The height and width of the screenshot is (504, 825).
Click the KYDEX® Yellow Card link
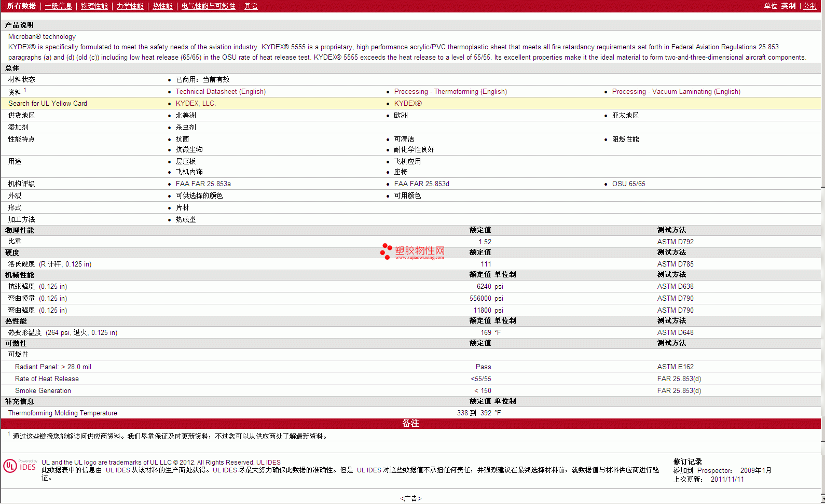pos(408,103)
